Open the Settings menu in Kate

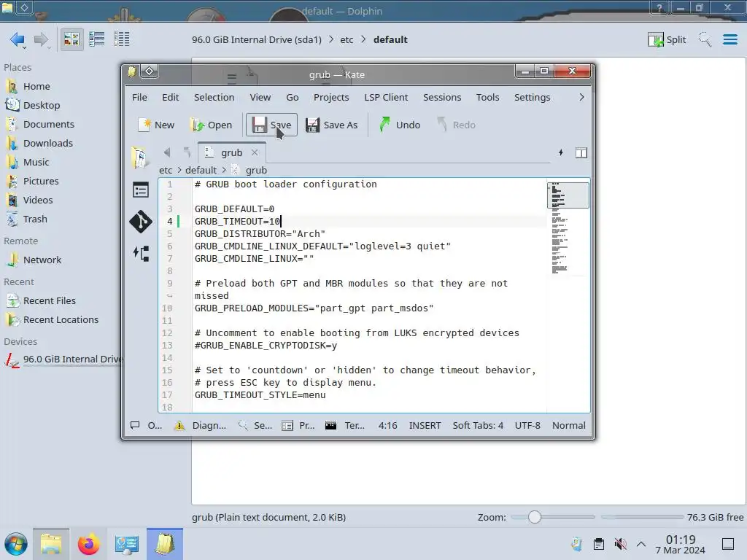point(532,97)
